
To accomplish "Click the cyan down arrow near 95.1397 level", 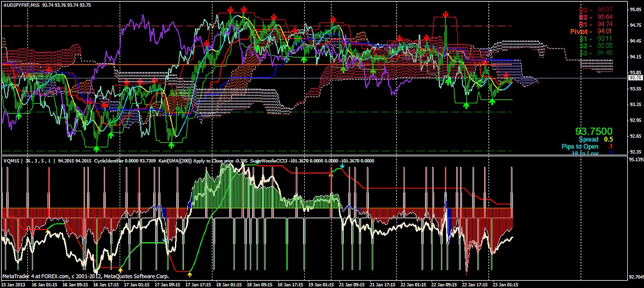I will point(343,167).
